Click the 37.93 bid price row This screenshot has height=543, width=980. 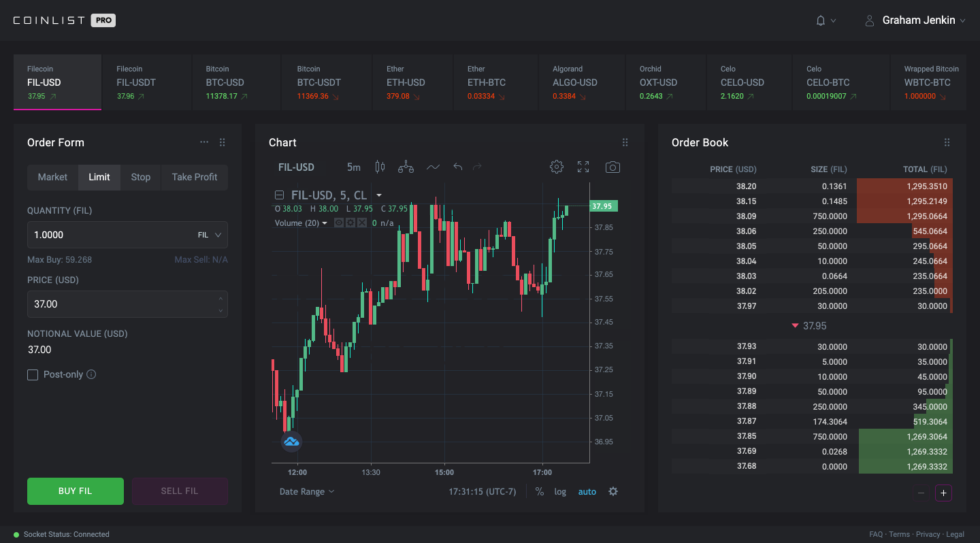coord(812,346)
